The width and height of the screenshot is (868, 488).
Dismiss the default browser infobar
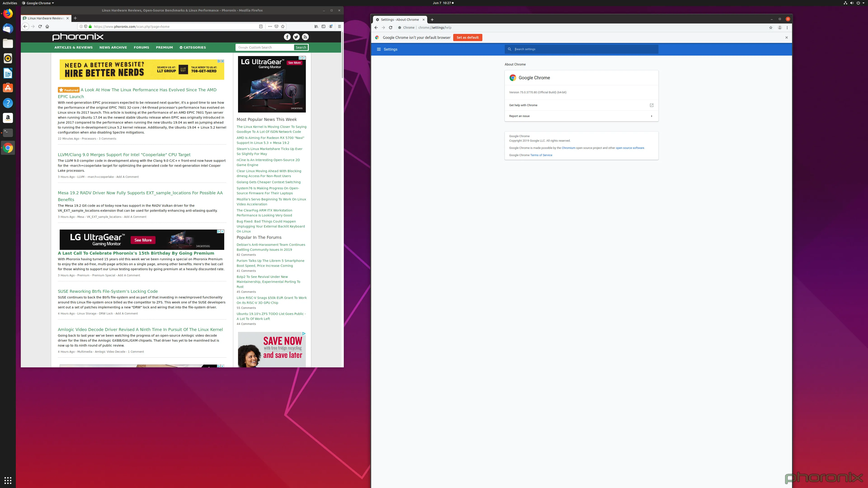[786, 38]
